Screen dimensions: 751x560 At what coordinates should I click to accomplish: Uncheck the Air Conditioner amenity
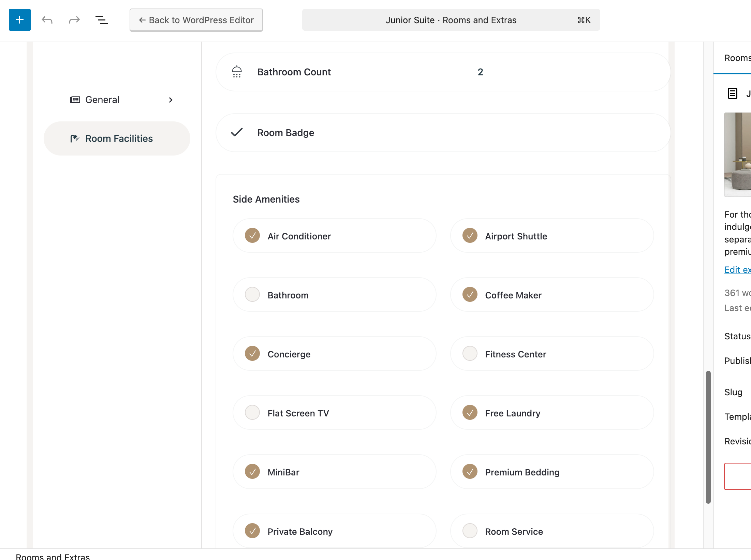click(x=252, y=236)
